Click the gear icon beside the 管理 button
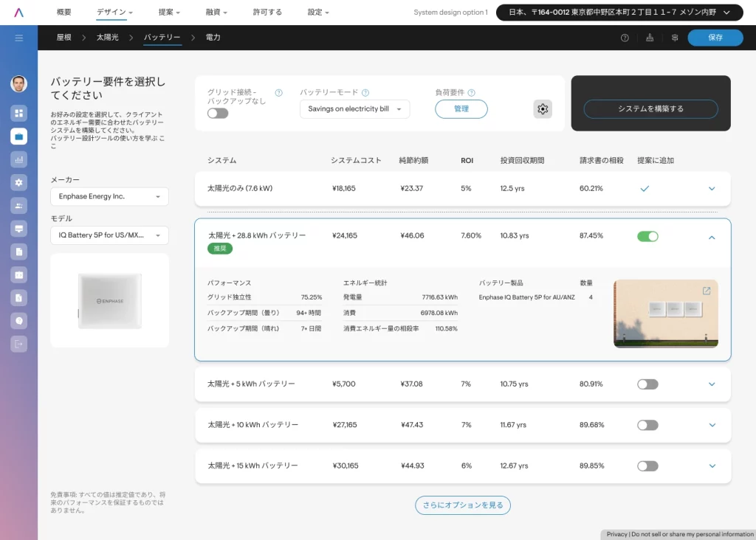The image size is (756, 540). coord(543,109)
